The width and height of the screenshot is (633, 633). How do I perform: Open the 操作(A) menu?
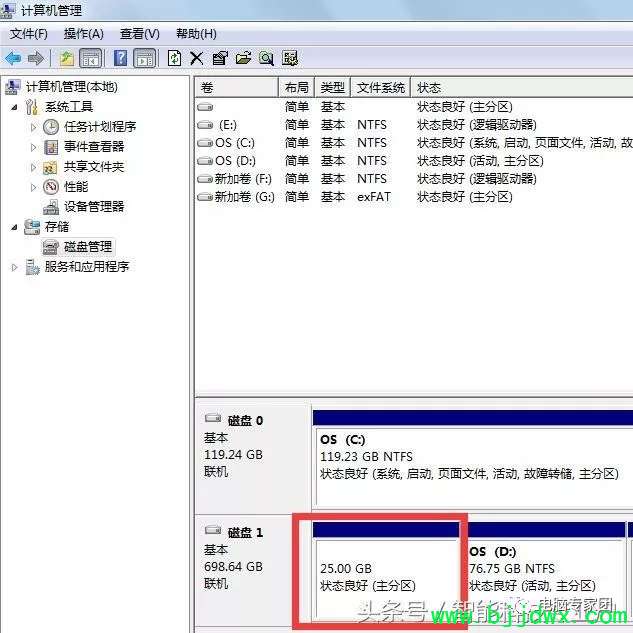[84, 34]
